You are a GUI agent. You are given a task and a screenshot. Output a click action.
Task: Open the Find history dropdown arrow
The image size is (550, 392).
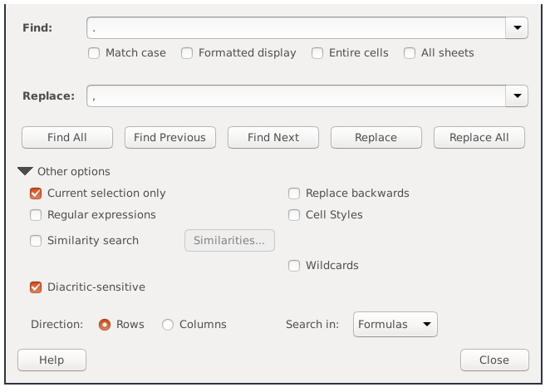pos(518,28)
